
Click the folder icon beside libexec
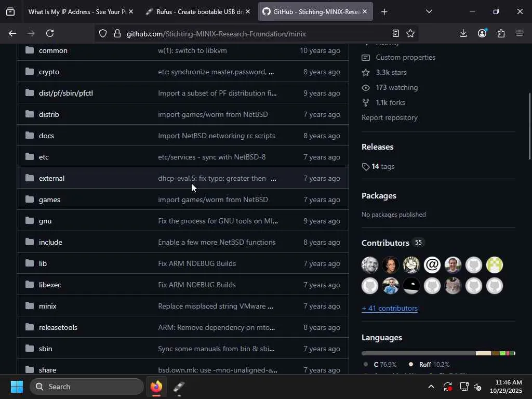[30, 284]
